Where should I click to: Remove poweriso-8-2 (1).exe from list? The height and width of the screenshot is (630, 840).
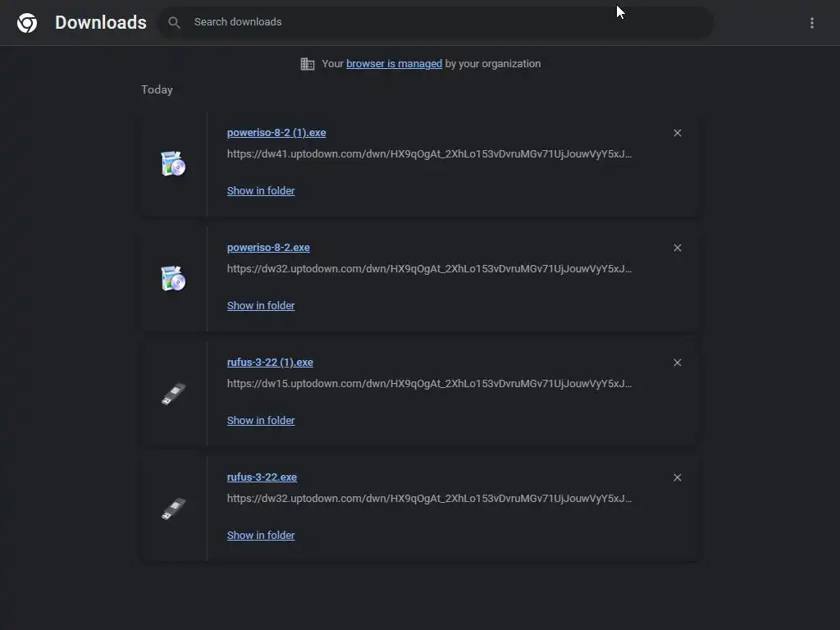tap(678, 133)
